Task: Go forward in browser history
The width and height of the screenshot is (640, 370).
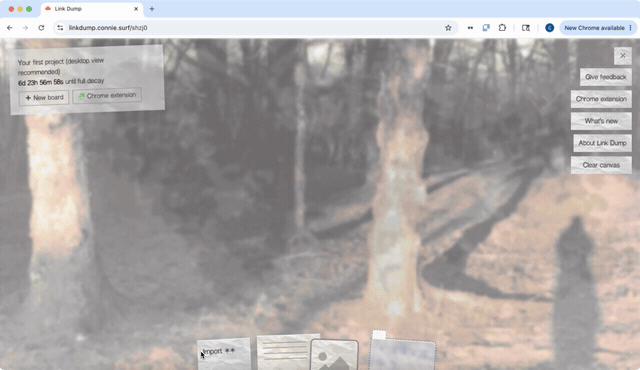Action: (25, 28)
